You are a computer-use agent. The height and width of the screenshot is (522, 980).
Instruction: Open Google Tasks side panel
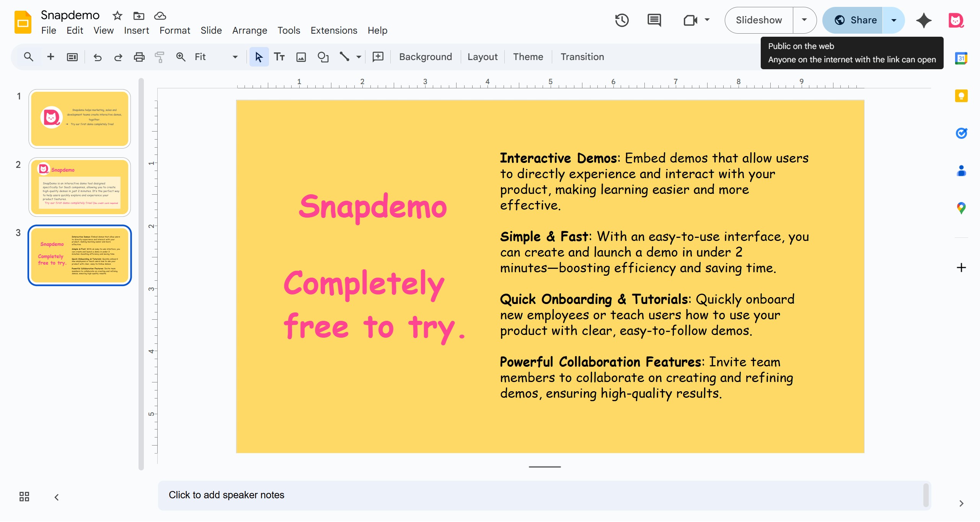(961, 133)
